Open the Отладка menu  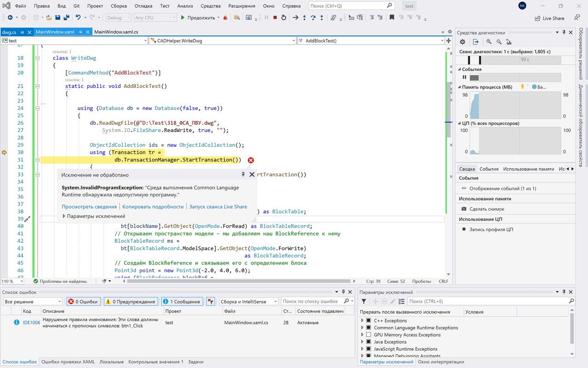pos(143,6)
